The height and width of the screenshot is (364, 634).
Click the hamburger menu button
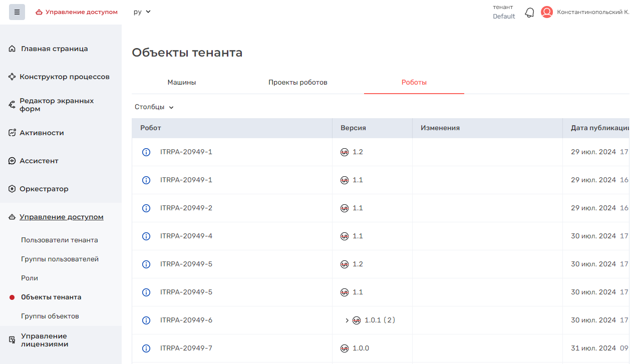pos(17,12)
